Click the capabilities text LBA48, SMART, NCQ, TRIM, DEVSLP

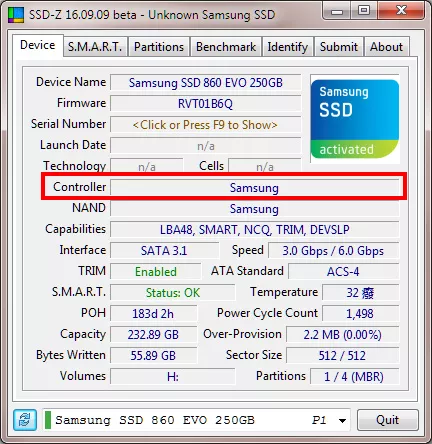[x=255, y=230]
